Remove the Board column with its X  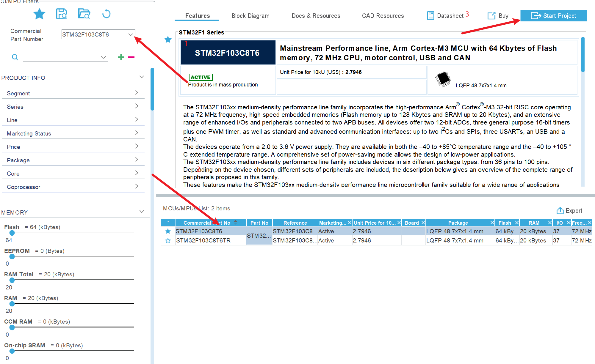[423, 223]
